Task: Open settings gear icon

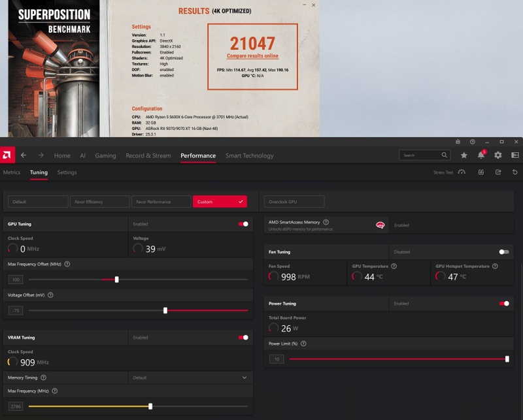Action: 498,155
